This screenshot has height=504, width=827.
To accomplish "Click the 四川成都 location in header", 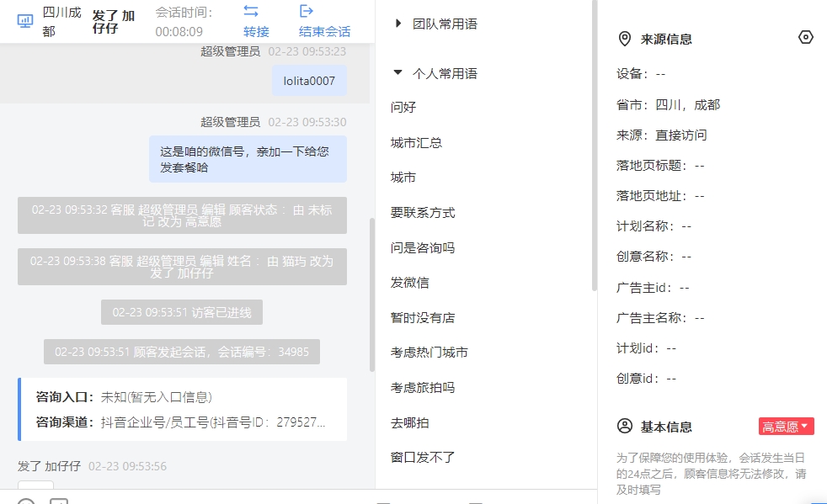I will [x=61, y=22].
